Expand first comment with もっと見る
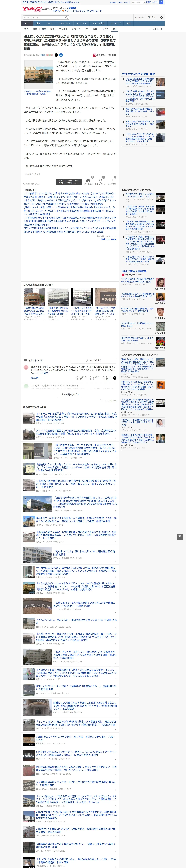This screenshot has height=868, width=186. click(x=43, y=373)
